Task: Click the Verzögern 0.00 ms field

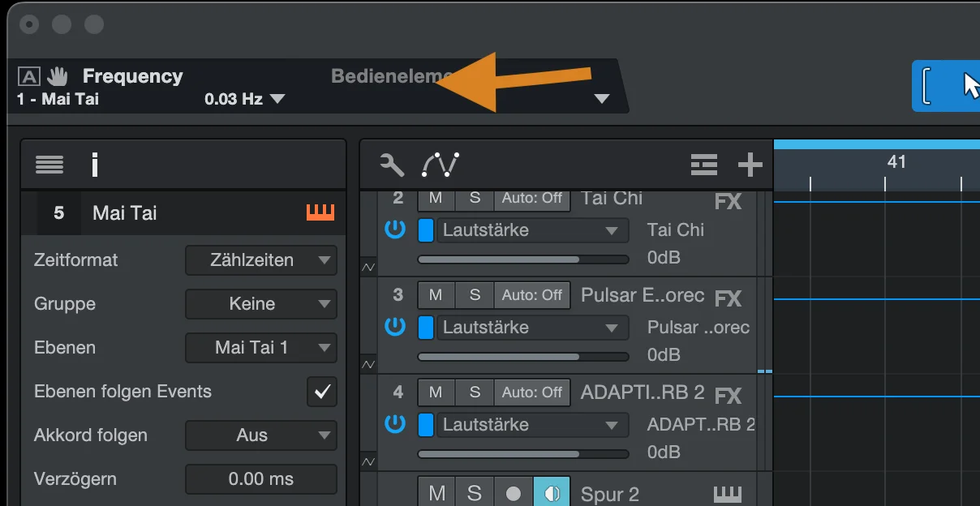Action: tap(261, 479)
